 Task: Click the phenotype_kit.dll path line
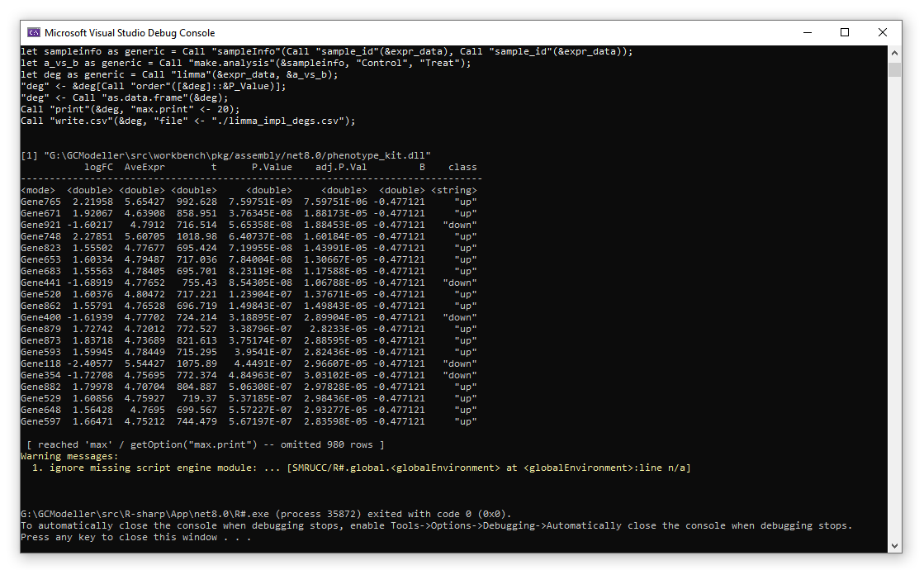225,155
